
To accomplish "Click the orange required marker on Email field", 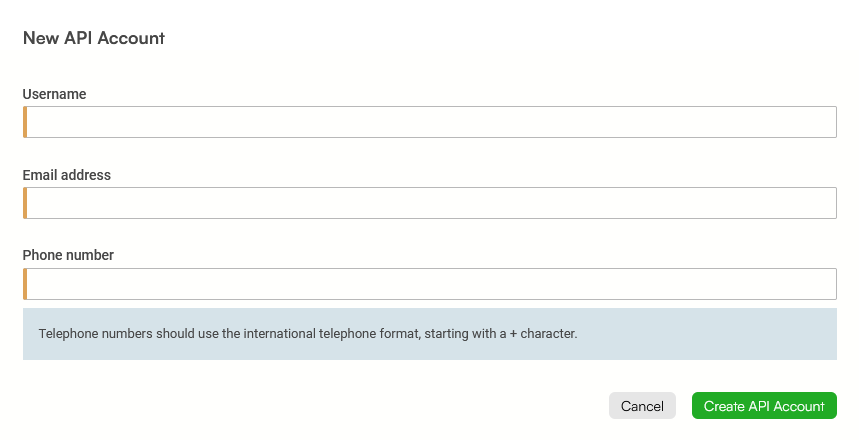I will pyautogui.click(x=25, y=203).
